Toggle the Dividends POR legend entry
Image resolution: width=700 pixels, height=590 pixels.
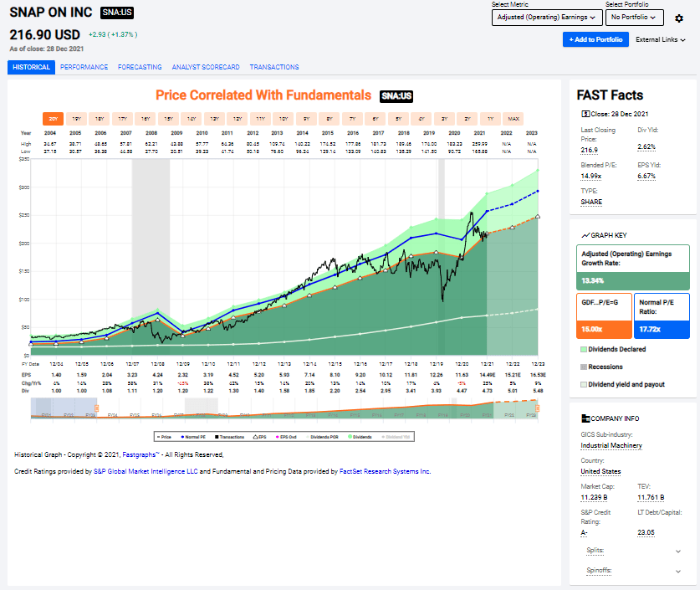click(x=322, y=437)
